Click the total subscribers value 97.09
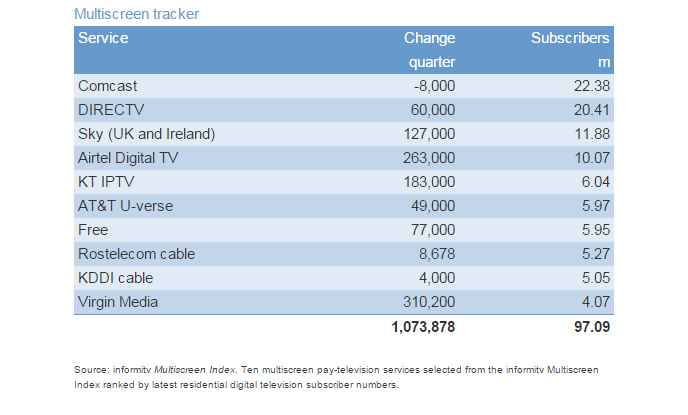This screenshot has width=688, height=415. 592,327
